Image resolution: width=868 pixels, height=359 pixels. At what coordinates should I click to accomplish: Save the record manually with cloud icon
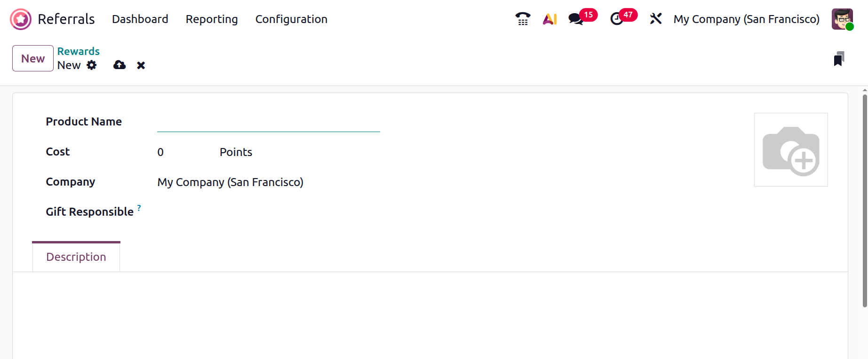pyautogui.click(x=119, y=65)
